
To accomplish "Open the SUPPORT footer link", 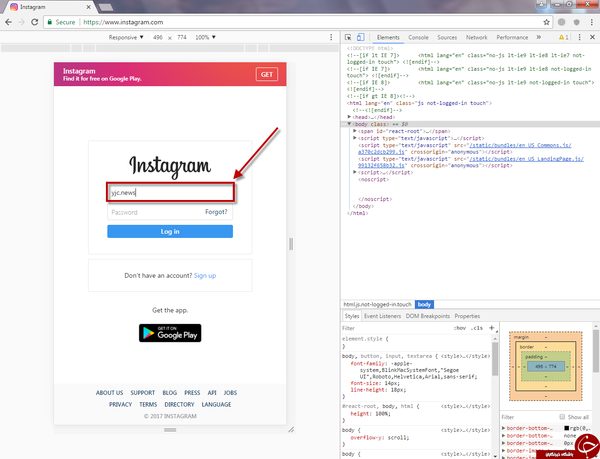I will 142,393.
